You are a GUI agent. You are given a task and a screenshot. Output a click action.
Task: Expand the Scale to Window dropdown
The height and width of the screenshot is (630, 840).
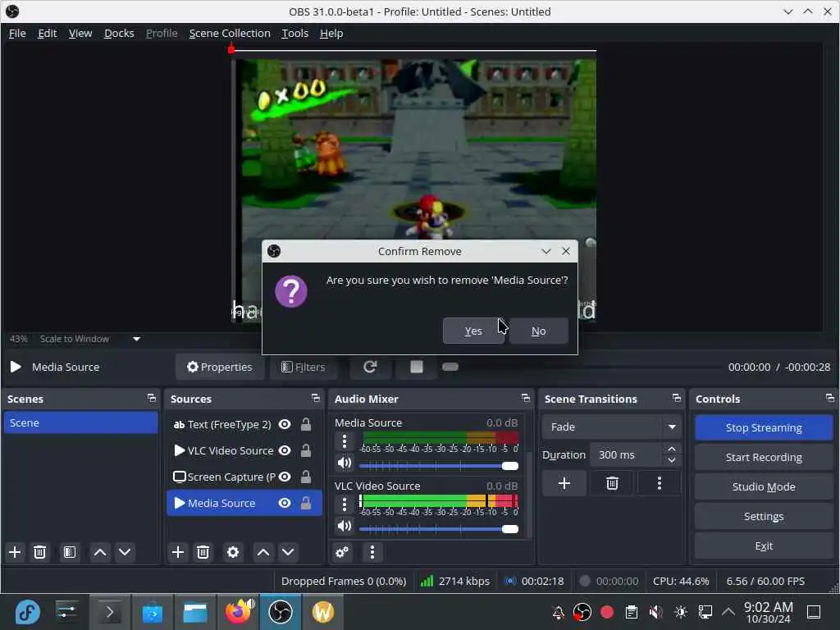click(x=137, y=339)
